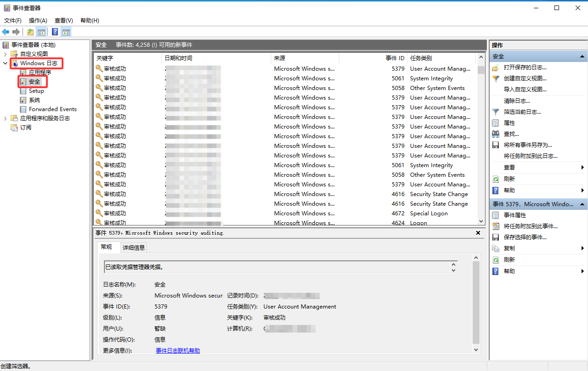Click the blue Help question mark toolbar icon
588x371 pixels.
click(55, 32)
